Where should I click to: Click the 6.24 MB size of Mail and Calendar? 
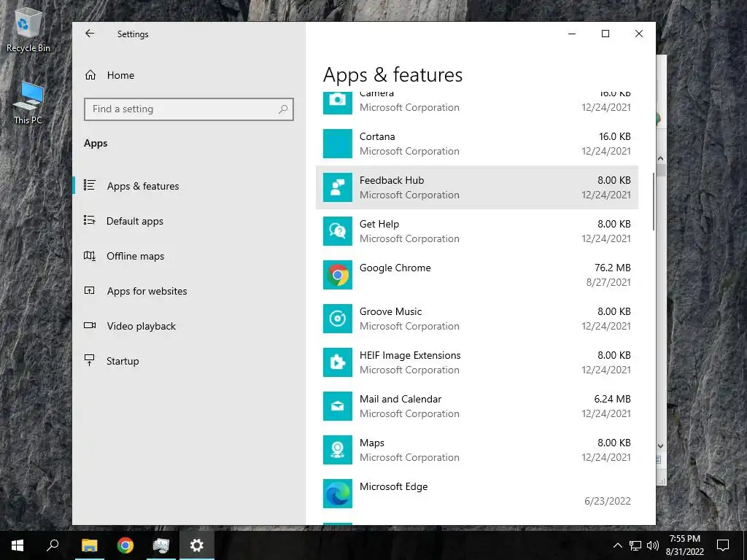[612, 400]
